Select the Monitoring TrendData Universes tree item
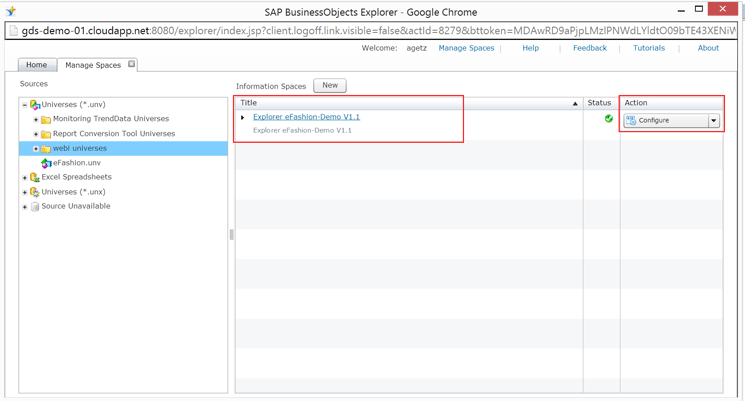 (x=111, y=119)
